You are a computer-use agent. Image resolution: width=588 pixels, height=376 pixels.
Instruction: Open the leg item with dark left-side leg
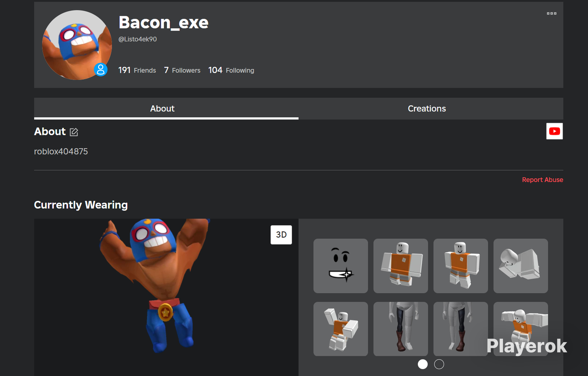[401, 329]
